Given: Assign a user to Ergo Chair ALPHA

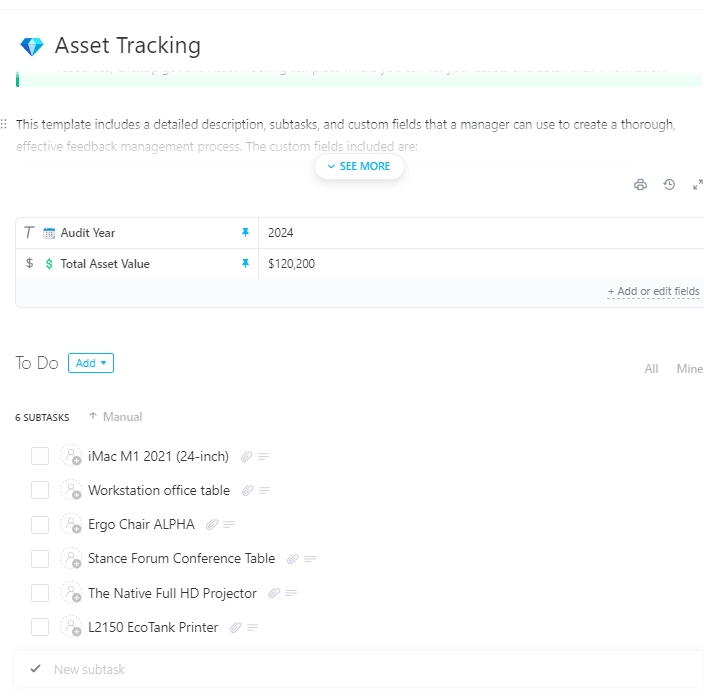Looking at the screenshot, I should point(71,524).
